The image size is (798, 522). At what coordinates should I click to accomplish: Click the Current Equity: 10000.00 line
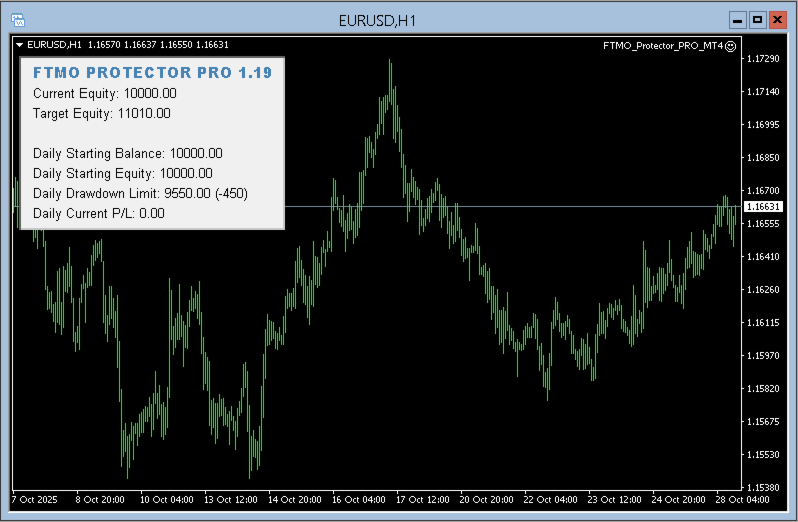point(105,94)
